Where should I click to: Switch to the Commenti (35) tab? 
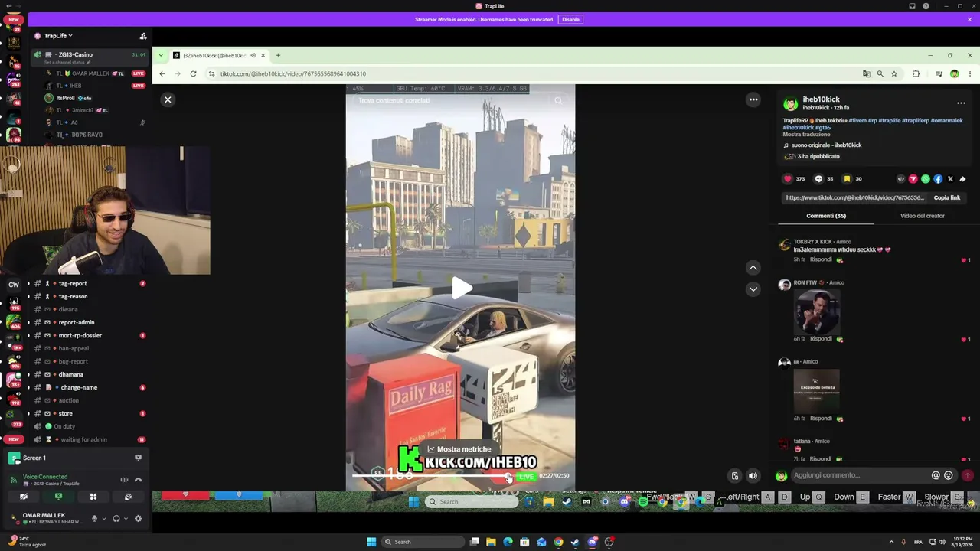pos(826,216)
